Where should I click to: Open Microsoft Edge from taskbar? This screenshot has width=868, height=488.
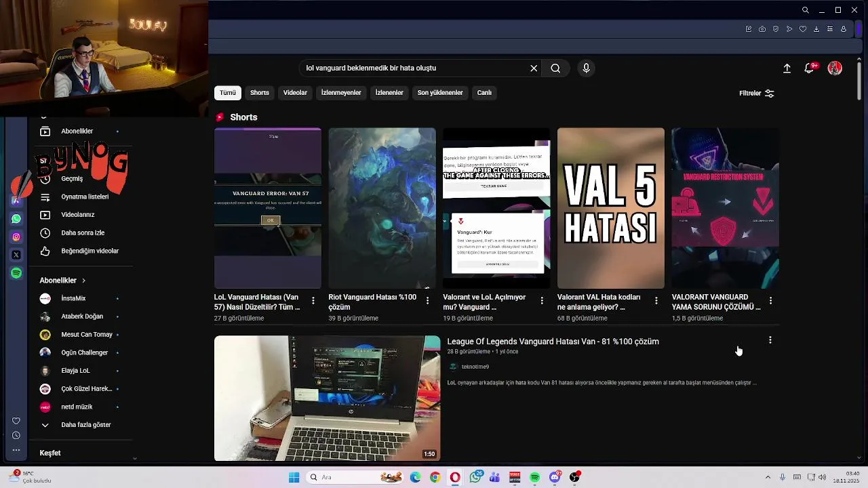(415, 477)
